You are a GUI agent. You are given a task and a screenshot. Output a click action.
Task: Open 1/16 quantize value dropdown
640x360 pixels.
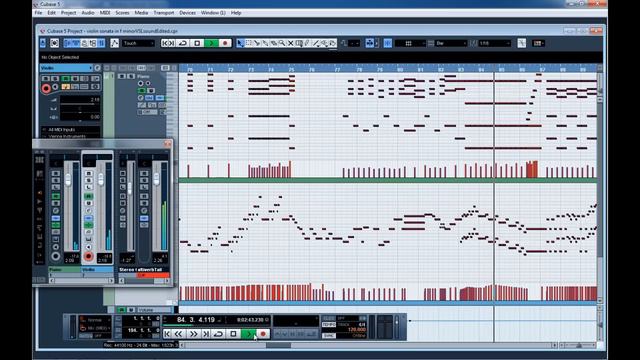[495, 43]
